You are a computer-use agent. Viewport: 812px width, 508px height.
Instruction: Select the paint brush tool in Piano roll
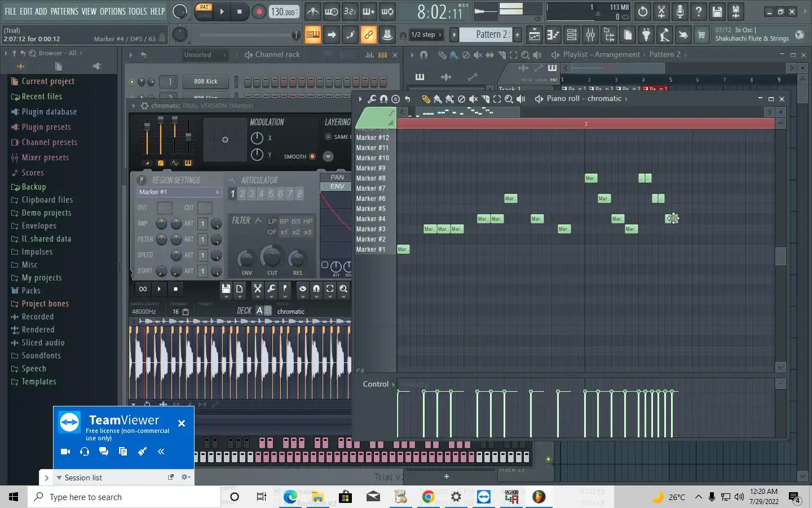tap(438, 99)
